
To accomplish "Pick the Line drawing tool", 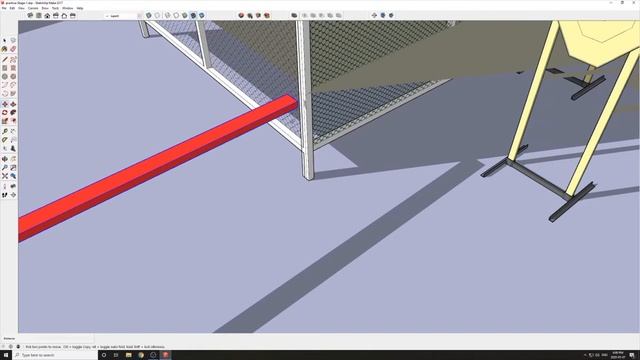I will pyautogui.click(x=4, y=60).
